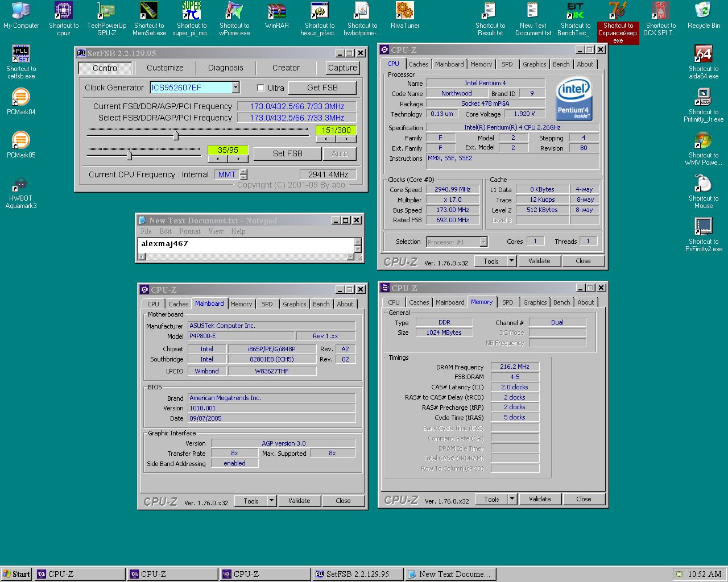Screen dimensions: 728x582
Task: Open the Caches tab in CPU-Z CPU window
Action: coord(418,64)
